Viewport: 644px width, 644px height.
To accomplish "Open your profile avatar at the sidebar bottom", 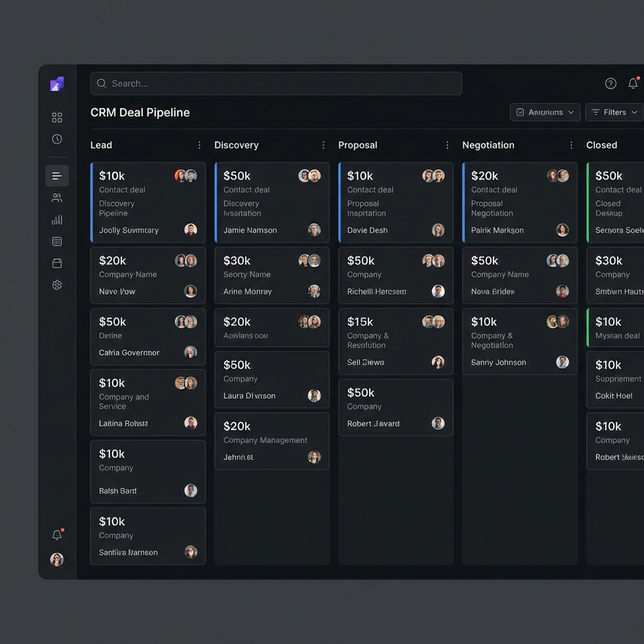I will (x=57, y=559).
